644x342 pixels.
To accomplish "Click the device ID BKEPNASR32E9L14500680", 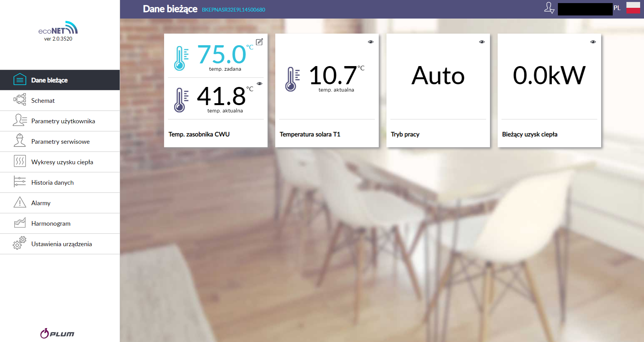I will pos(234,10).
